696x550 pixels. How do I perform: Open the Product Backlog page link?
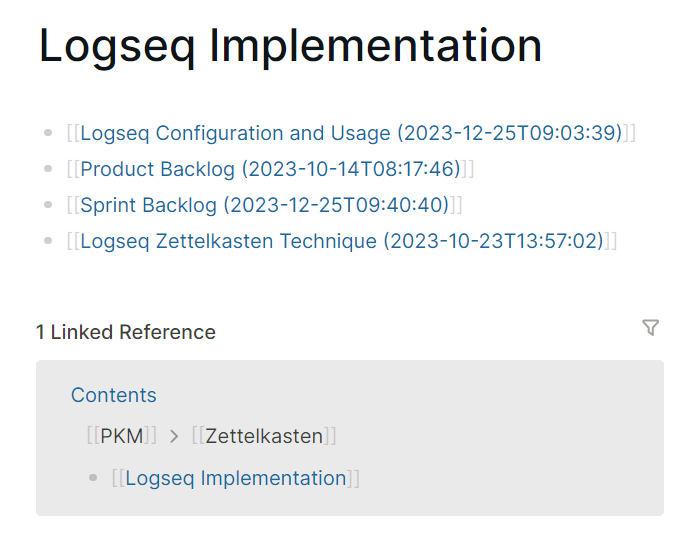[270, 169]
